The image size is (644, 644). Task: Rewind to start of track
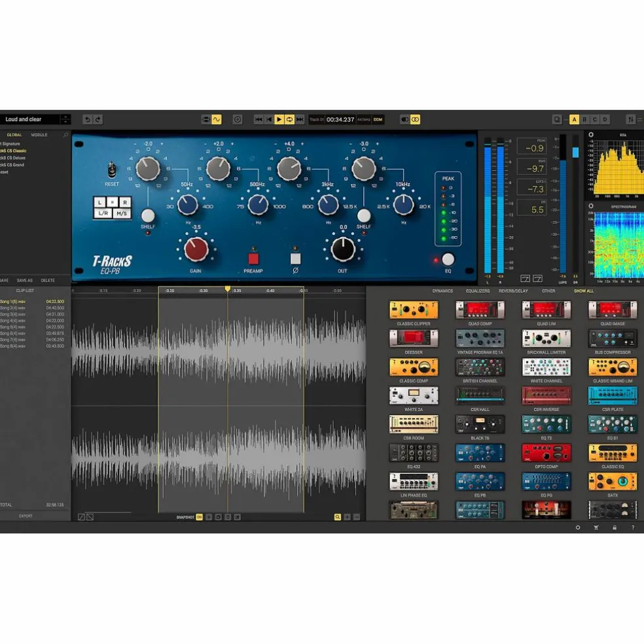[x=259, y=120]
